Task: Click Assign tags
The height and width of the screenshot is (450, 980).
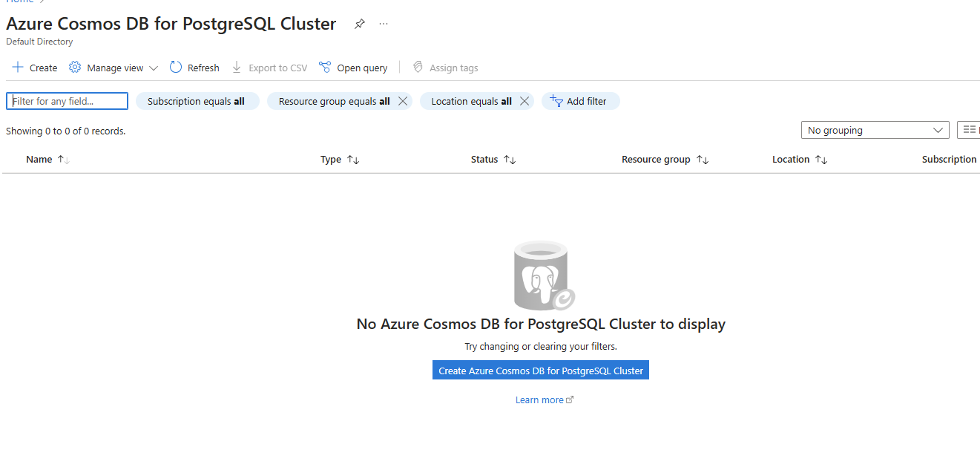Action: tap(446, 68)
